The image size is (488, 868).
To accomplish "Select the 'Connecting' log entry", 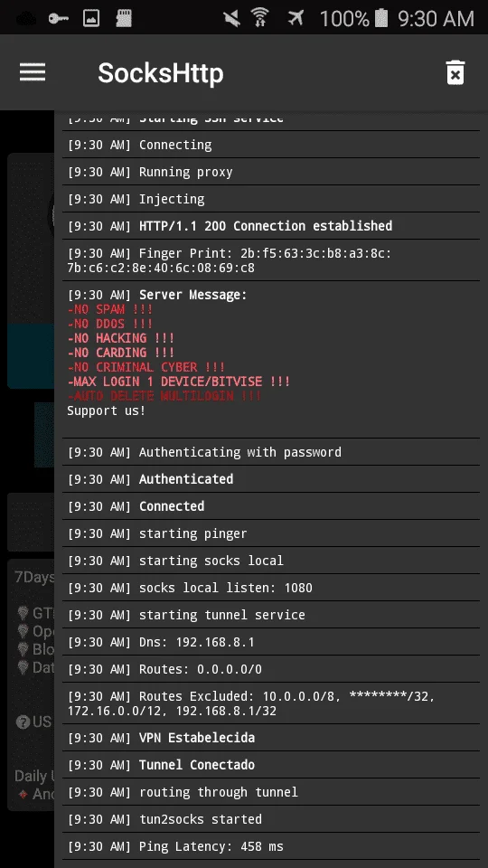I will click(x=270, y=145).
